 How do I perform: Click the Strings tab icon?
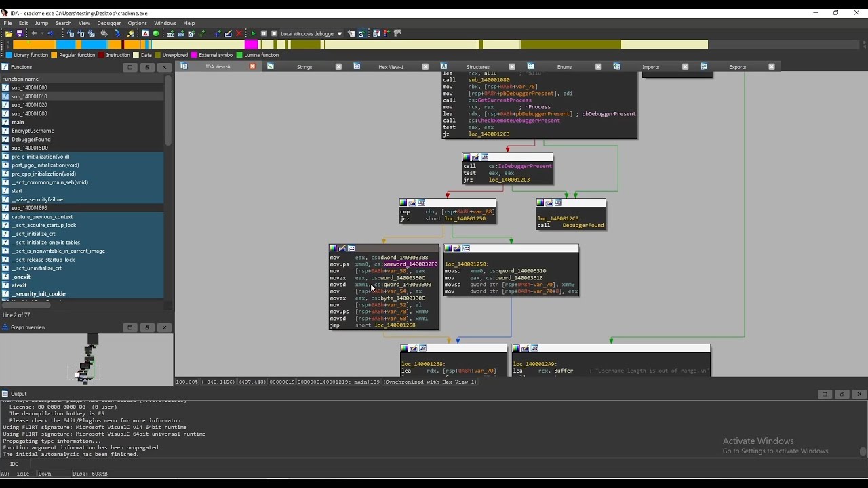[x=271, y=66]
